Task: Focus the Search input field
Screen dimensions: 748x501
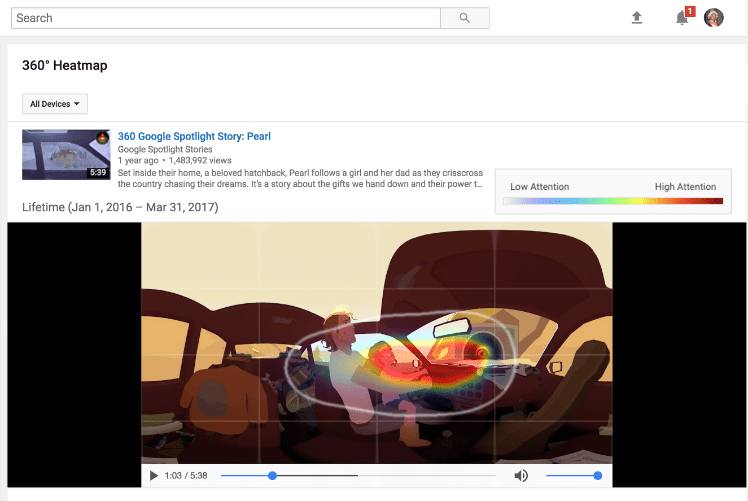Action: [226, 18]
